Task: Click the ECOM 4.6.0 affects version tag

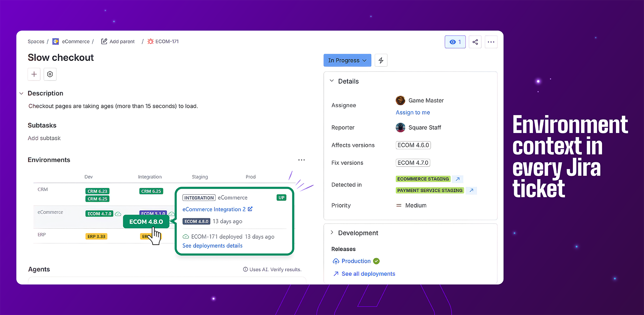Action: (x=413, y=145)
